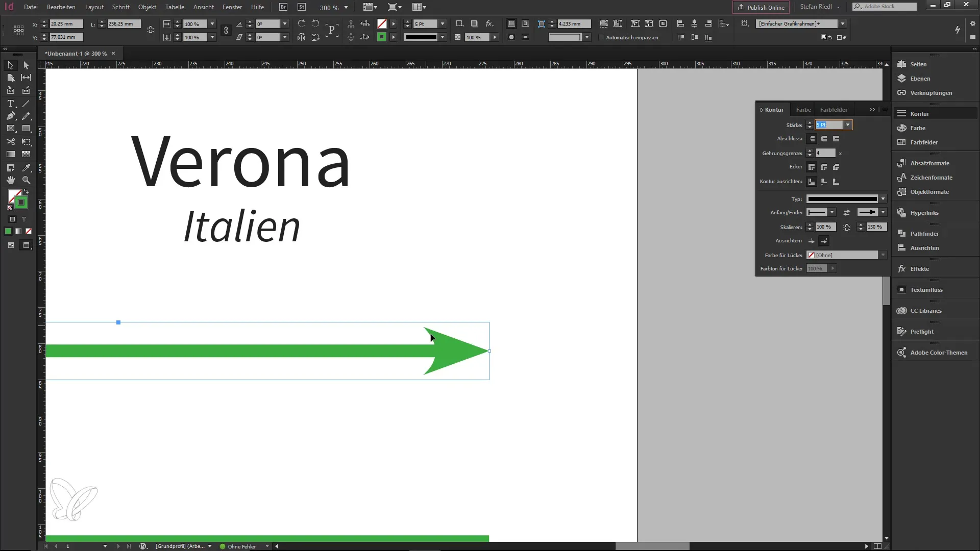Choose the butt cap Abschluss option
This screenshot has width=980, height=551.
[x=812, y=139]
